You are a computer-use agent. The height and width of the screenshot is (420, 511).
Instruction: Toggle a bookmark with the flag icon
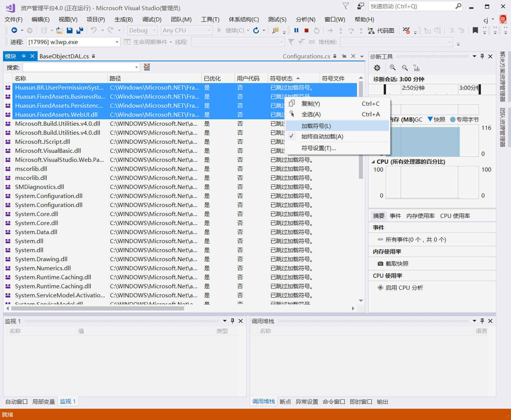pyautogui.click(x=475, y=30)
